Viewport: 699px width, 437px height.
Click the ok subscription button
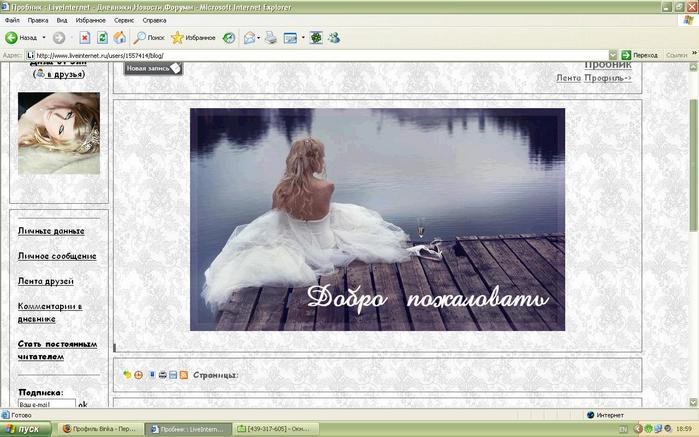[83, 404]
